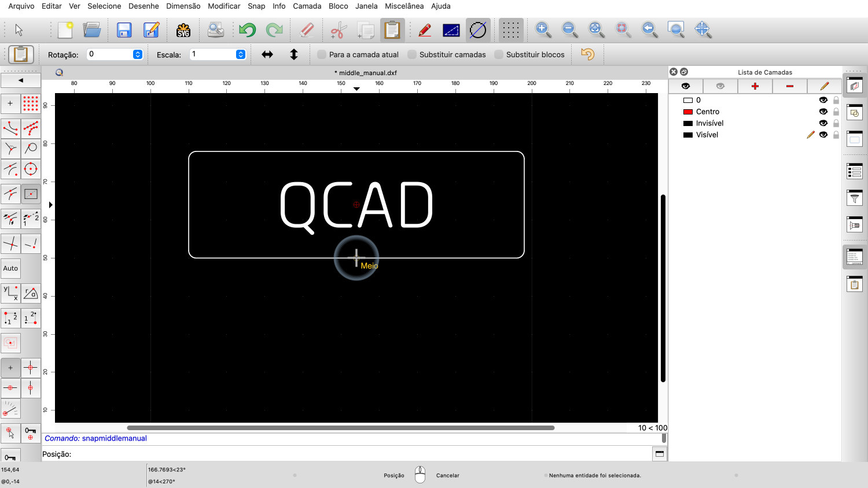Open the selection filter panel icon
Viewport: 868px width, 488px height.
point(855,198)
